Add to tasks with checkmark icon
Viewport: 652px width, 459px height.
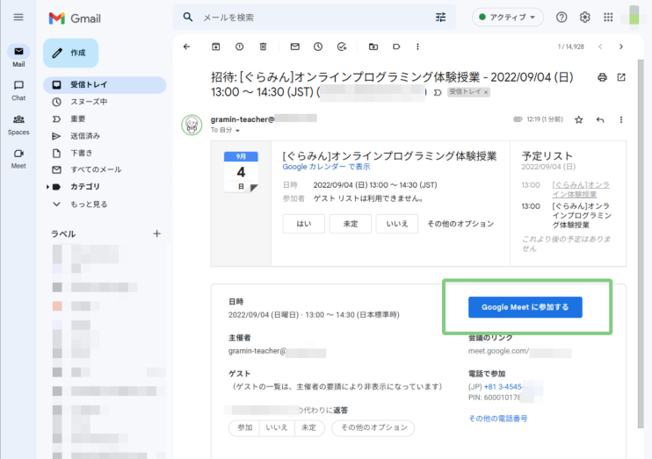[341, 47]
